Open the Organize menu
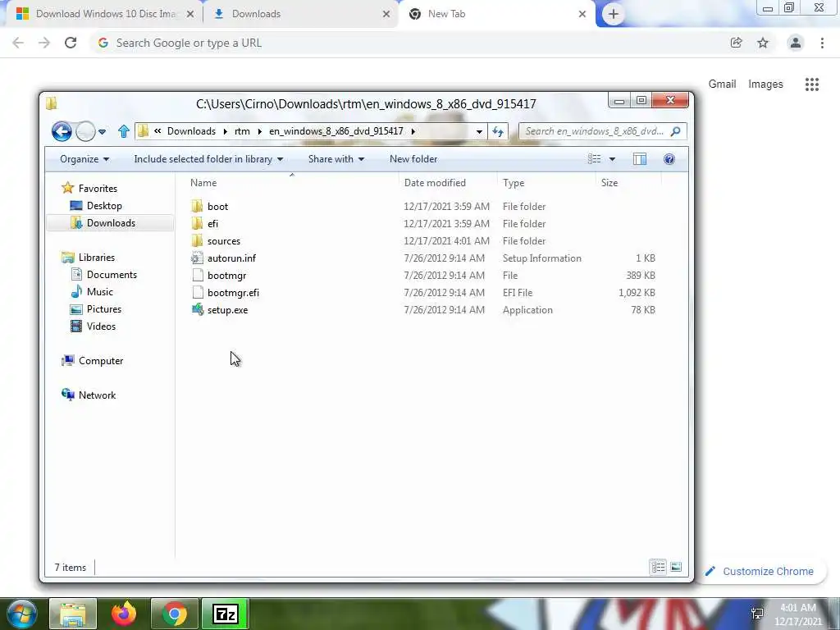The width and height of the screenshot is (840, 630). click(x=84, y=159)
